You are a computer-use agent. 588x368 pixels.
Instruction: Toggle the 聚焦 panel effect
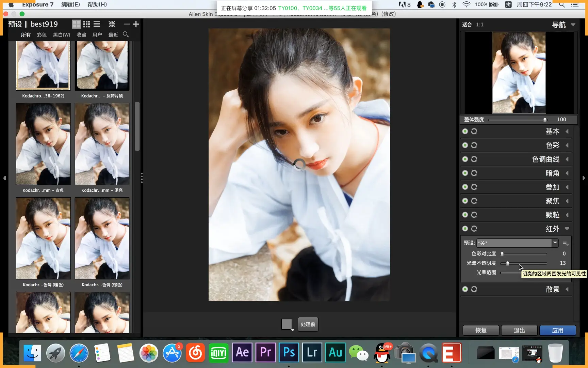pos(465,201)
